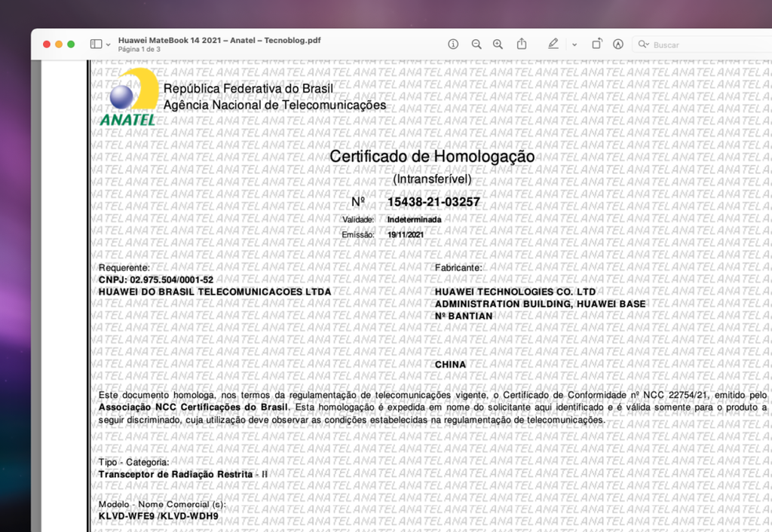
Task: Open the search options magnifier dropdown
Action: pos(644,44)
